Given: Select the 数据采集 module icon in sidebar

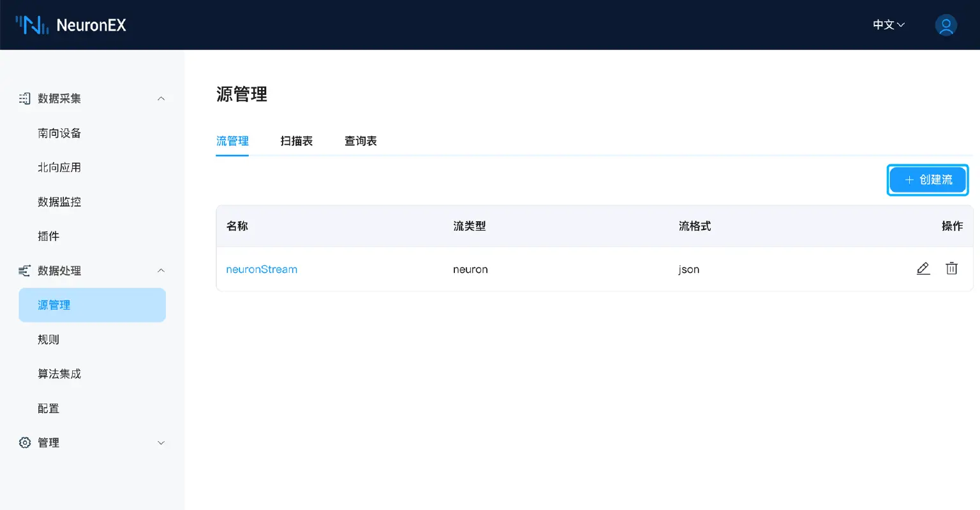Looking at the screenshot, I should pyautogui.click(x=24, y=98).
